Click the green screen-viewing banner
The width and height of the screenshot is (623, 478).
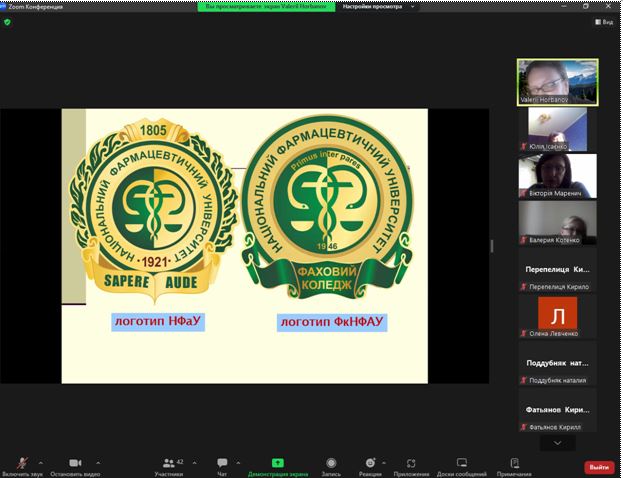point(267,6)
